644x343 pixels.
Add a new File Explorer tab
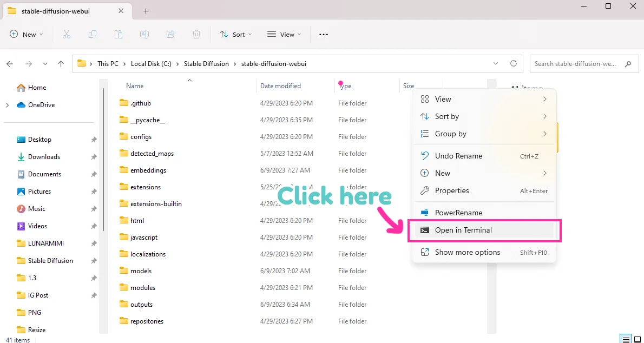[x=146, y=11]
